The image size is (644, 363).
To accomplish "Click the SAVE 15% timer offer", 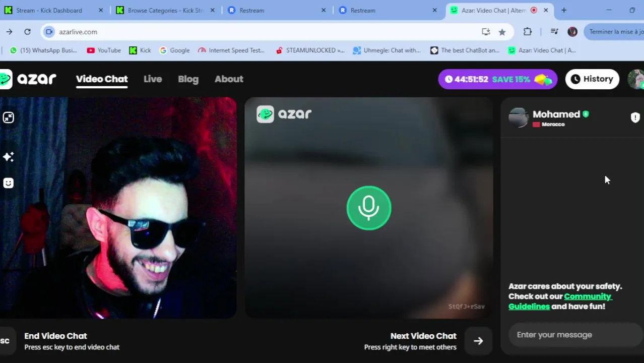I will 498,79.
